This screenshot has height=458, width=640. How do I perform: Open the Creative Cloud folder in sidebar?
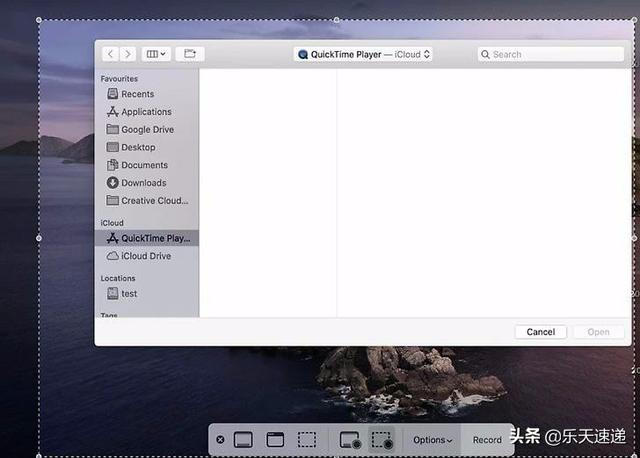[147, 200]
